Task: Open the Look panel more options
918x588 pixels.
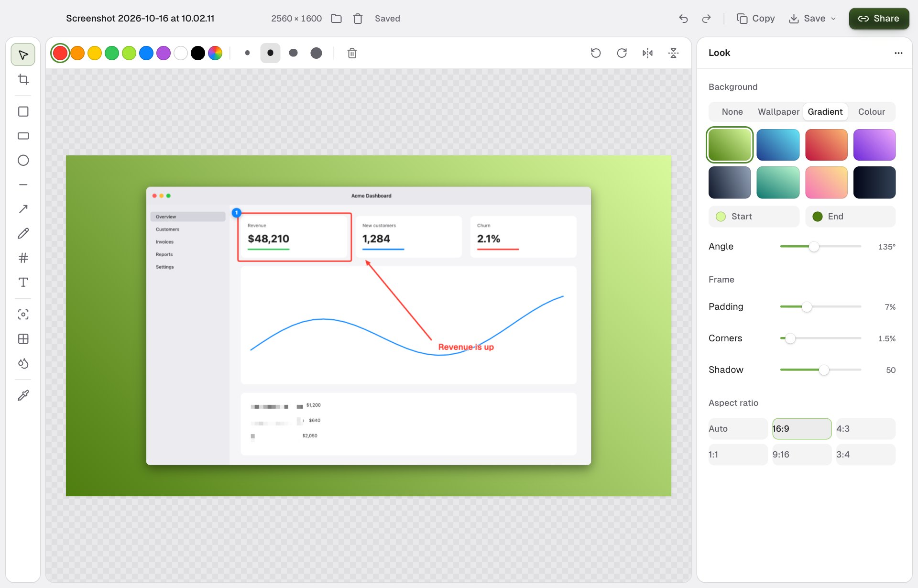Action: click(898, 53)
